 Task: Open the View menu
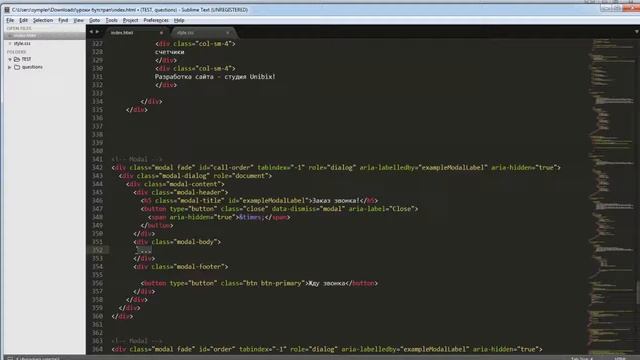click(x=78, y=20)
